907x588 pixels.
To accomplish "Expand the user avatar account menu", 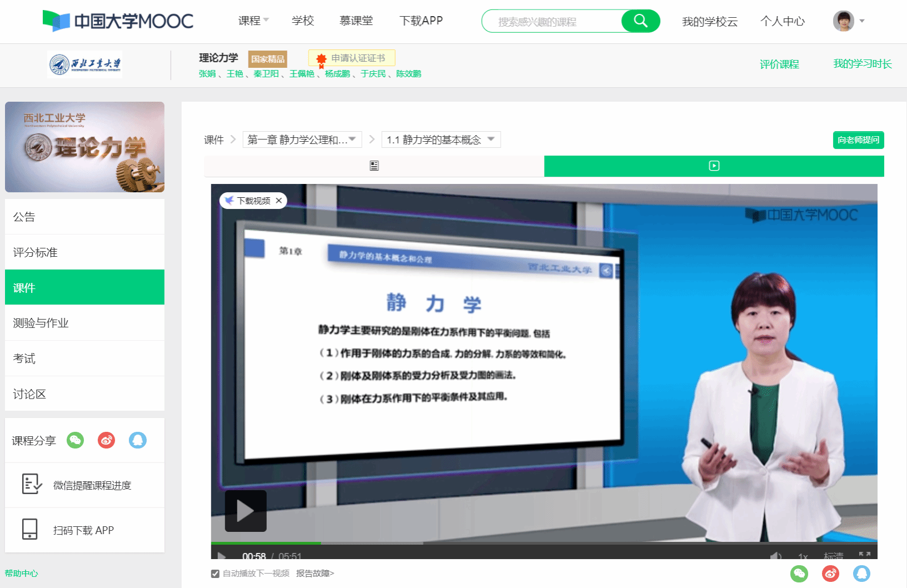I will coord(849,21).
